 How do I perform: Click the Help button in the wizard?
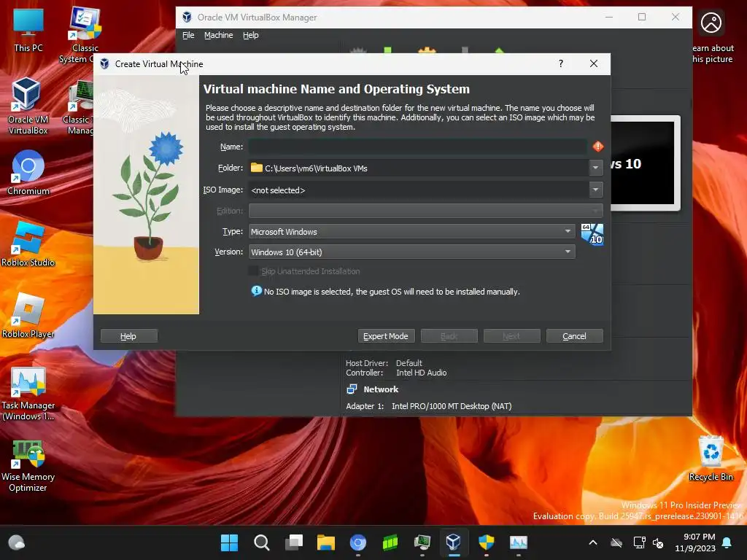(128, 335)
